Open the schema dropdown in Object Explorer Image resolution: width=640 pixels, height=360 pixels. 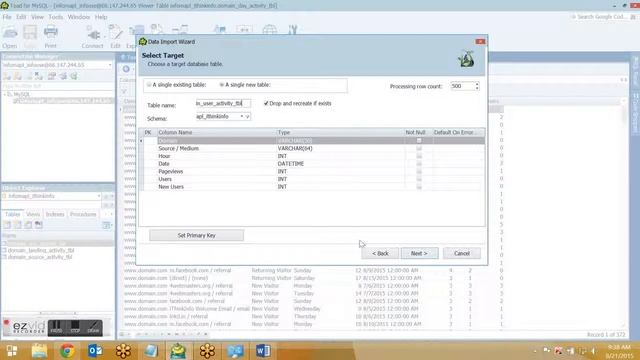[x=98, y=196]
